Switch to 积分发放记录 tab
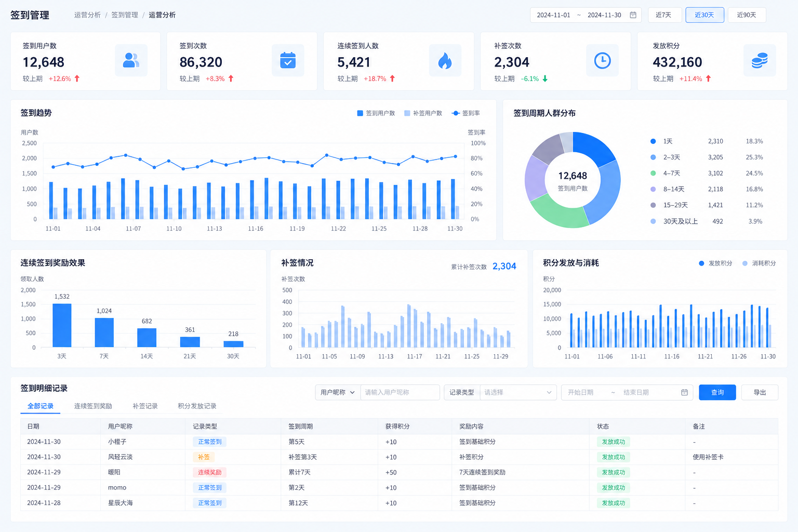The width and height of the screenshot is (798, 532). (x=197, y=406)
